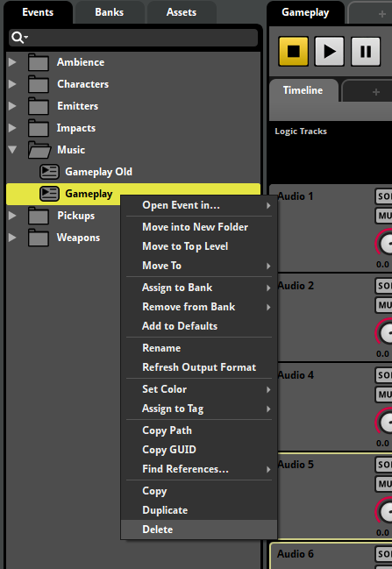Collapse the Music folder
Image resolution: width=392 pixels, height=569 pixels.
click(x=12, y=150)
